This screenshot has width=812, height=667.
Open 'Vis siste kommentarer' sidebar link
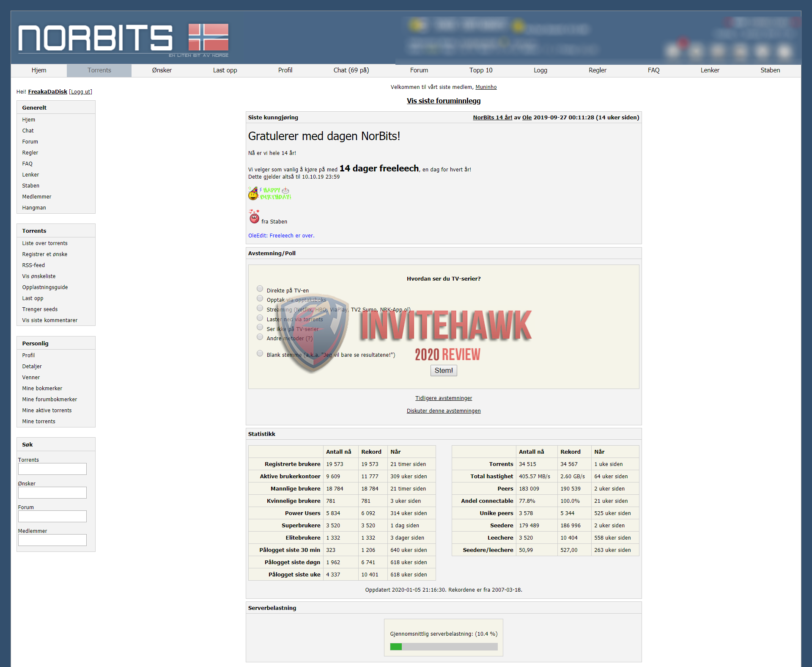[50, 320]
